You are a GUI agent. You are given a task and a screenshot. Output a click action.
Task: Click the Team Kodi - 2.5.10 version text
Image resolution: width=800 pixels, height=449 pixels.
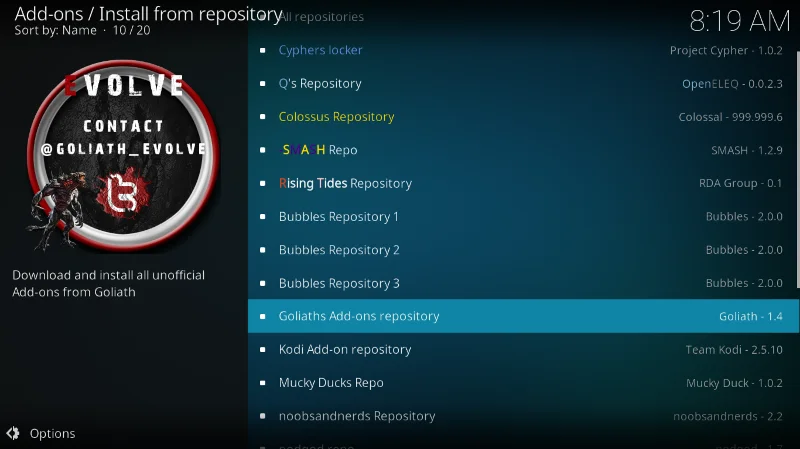pyautogui.click(x=734, y=350)
